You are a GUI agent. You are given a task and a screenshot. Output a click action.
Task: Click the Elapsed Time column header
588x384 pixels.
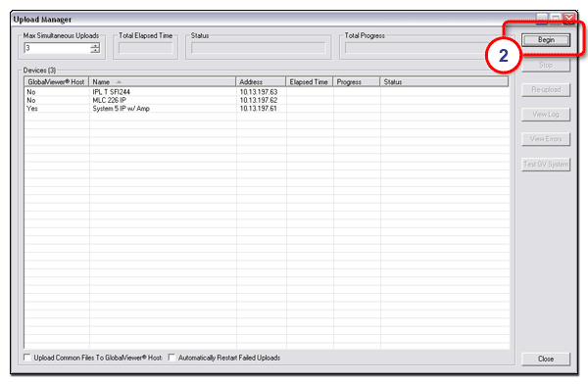(x=310, y=81)
